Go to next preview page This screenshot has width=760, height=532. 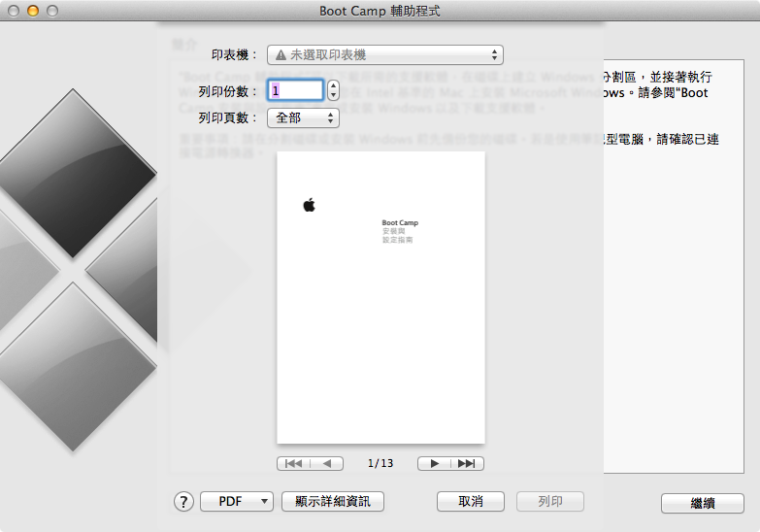[434, 464]
